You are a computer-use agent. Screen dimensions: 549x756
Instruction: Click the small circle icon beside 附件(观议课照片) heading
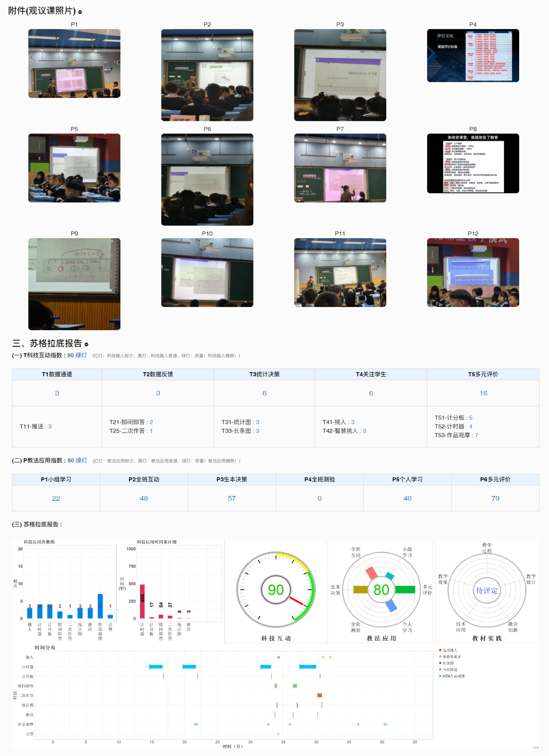click(80, 12)
